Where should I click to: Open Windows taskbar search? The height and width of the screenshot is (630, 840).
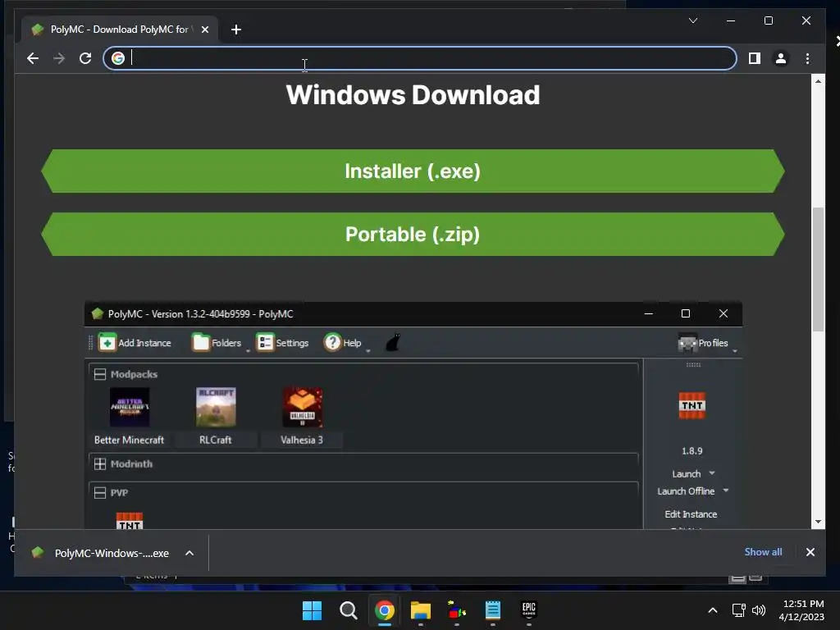(348, 610)
